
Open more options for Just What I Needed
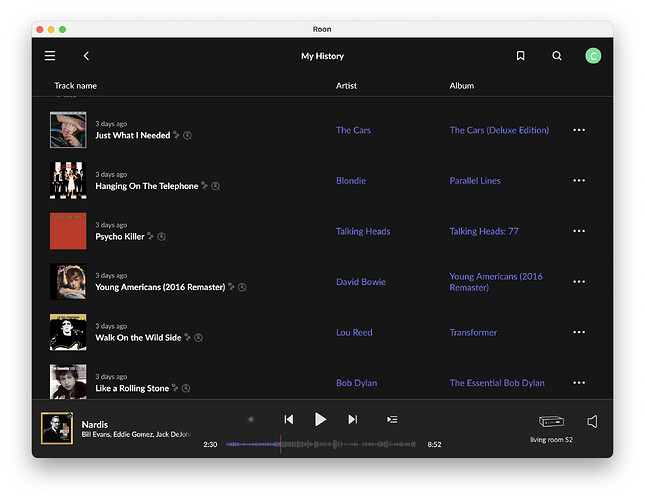579,130
